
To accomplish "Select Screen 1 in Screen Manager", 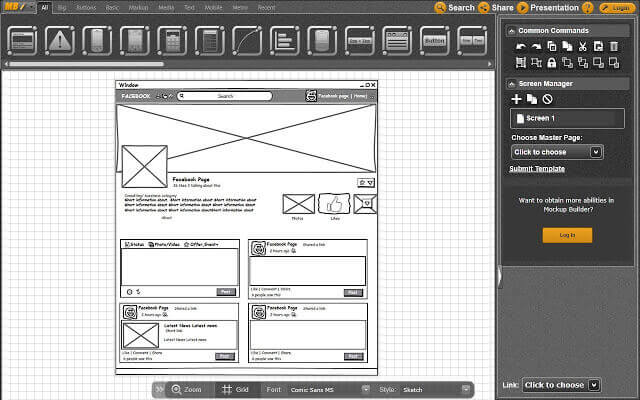I will [x=567, y=118].
